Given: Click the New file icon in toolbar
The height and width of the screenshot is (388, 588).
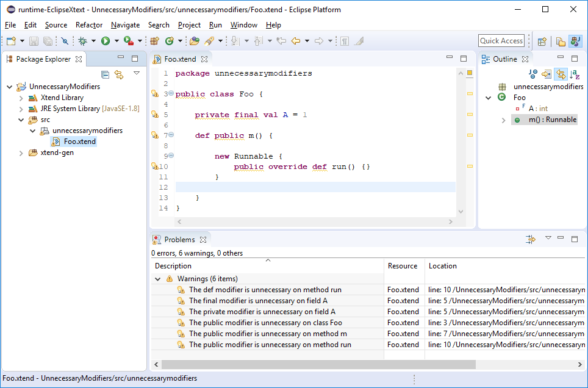Looking at the screenshot, I should point(11,41).
